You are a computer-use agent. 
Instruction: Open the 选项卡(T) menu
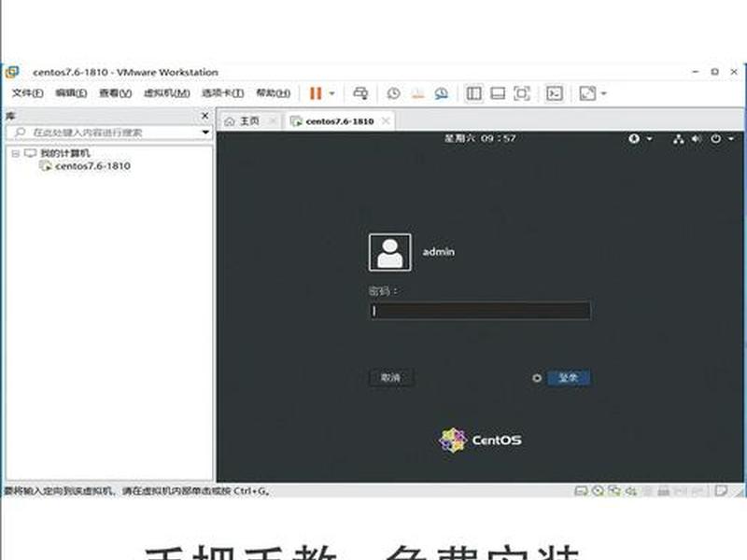pos(222,92)
